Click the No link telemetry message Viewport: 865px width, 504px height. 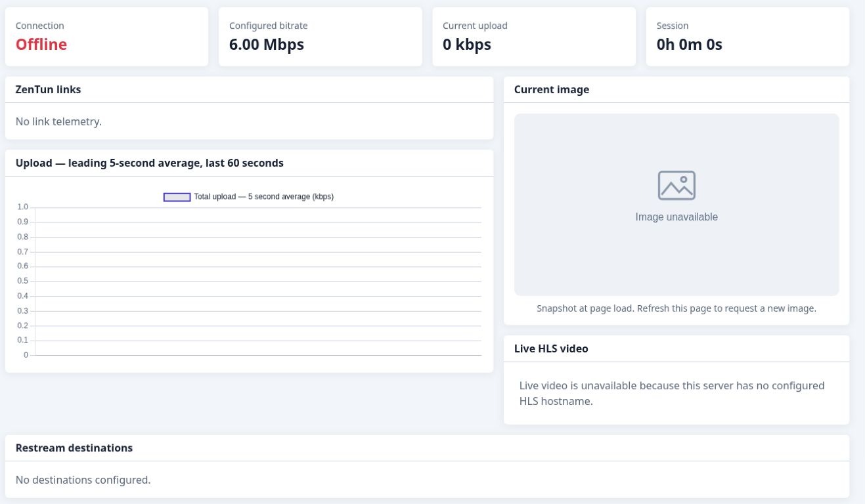[58, 121]
